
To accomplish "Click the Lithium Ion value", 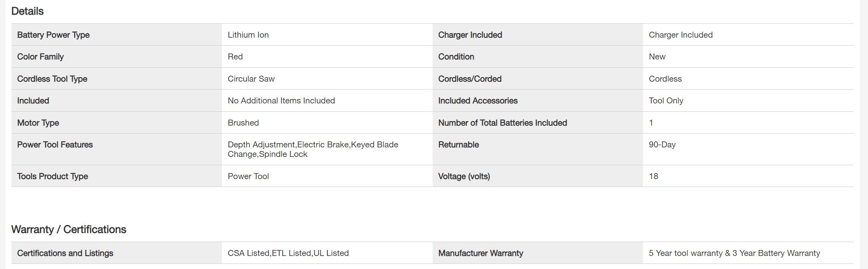I will 248,35.
